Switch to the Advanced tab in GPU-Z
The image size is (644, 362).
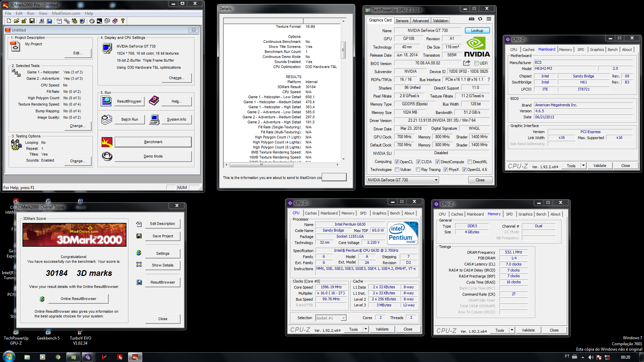coord(421,21)
